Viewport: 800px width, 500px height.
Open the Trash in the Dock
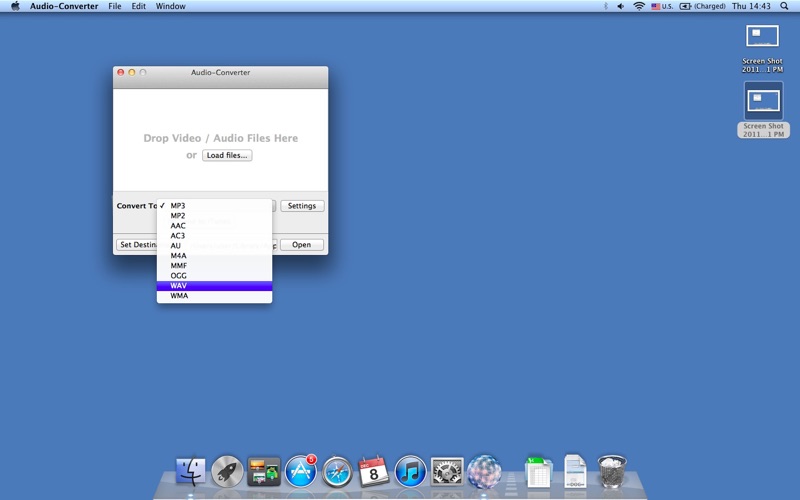point(612,471)
